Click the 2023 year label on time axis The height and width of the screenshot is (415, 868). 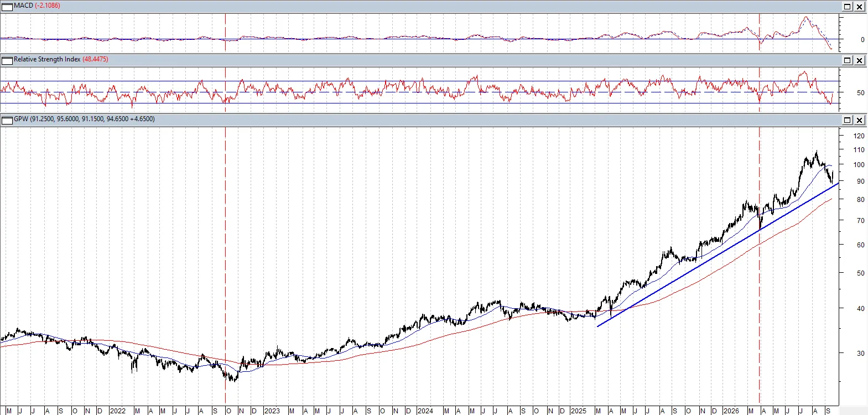tap(272, 411)
